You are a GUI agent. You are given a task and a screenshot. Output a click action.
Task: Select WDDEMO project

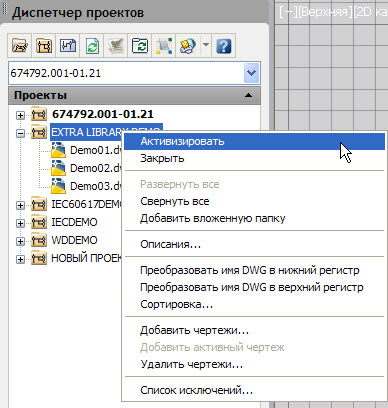pyautogui.click(x=74, y=240)
